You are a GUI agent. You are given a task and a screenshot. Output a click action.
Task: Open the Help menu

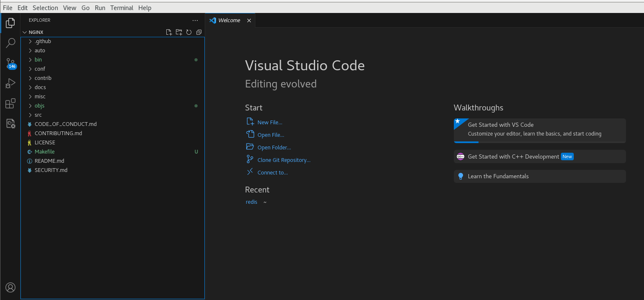(145, 8)
